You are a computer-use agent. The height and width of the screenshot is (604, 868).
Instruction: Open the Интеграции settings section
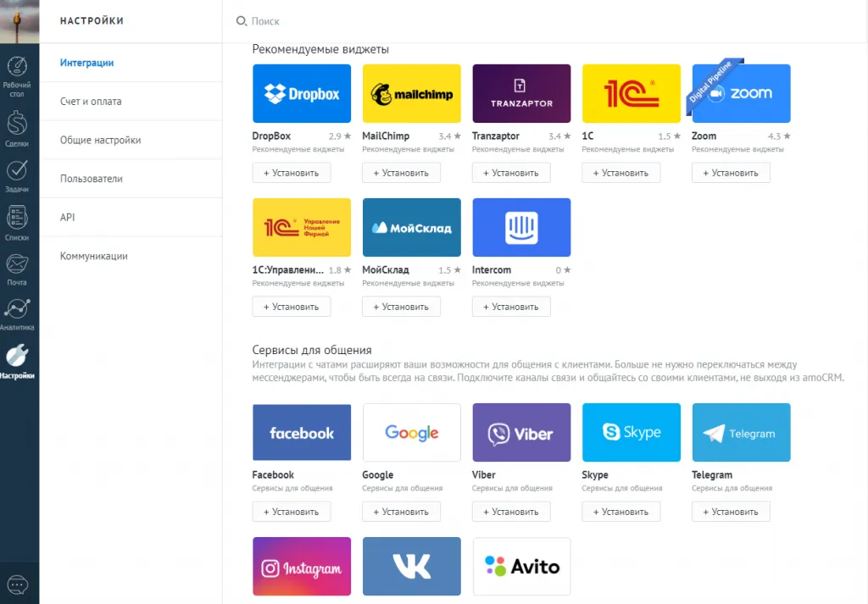point(87,63)
